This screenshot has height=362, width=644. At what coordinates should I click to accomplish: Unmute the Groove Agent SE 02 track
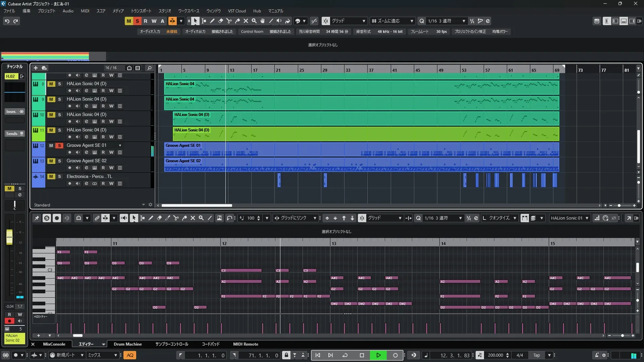click(x=51, y=161)
